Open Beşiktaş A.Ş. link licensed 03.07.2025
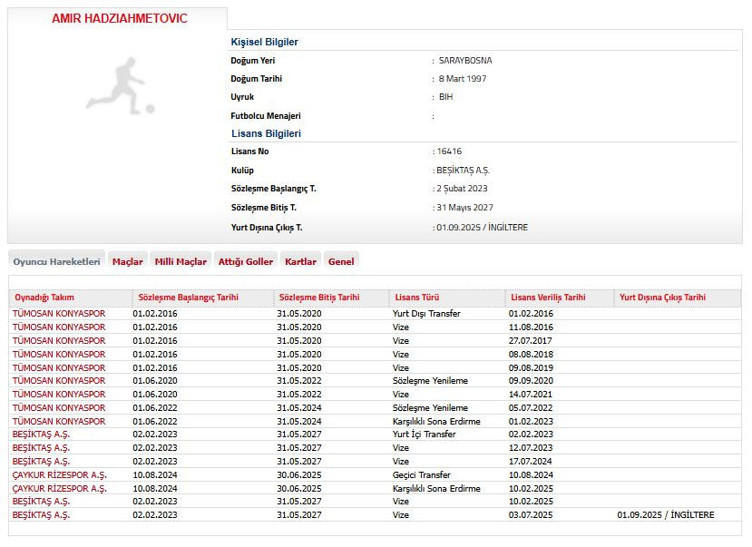The width and height of the screenshot is (752, 547). tap(41, 515)
